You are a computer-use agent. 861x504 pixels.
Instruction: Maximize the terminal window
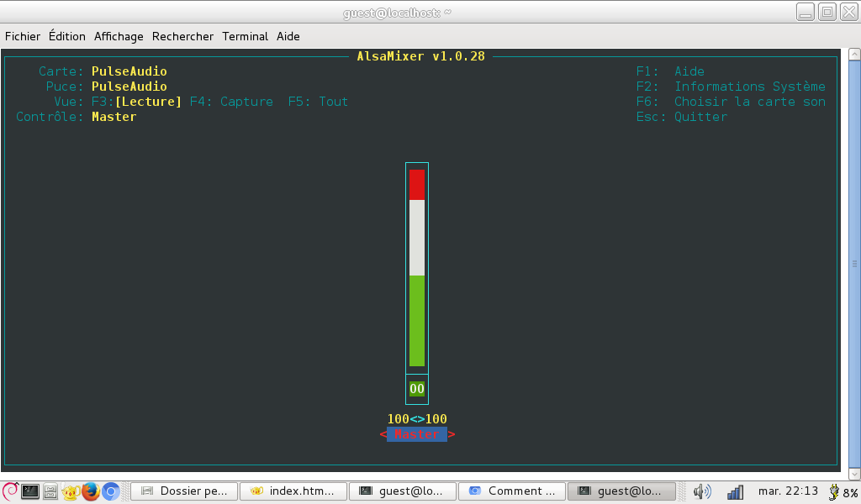827,12
